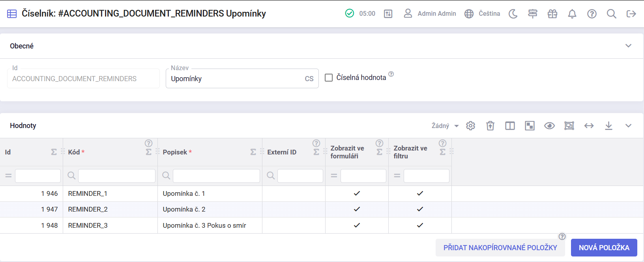Viewport: 644px width, 262px height.
Task: Toggle dark mode moon icon
Action: click(513, 14)
